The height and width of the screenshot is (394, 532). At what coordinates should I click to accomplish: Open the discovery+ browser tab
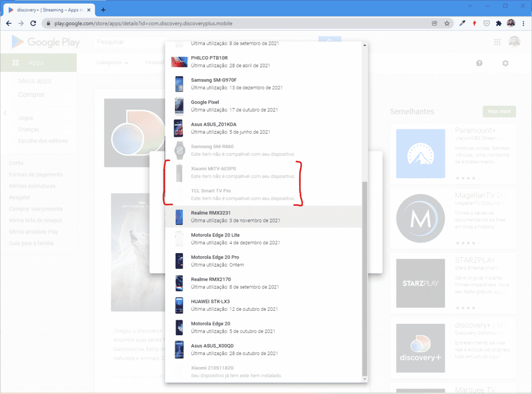(x=49, y=9)
